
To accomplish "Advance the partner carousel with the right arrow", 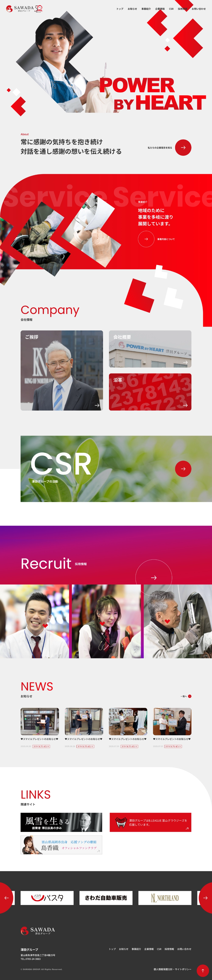I will coord(205,898).
